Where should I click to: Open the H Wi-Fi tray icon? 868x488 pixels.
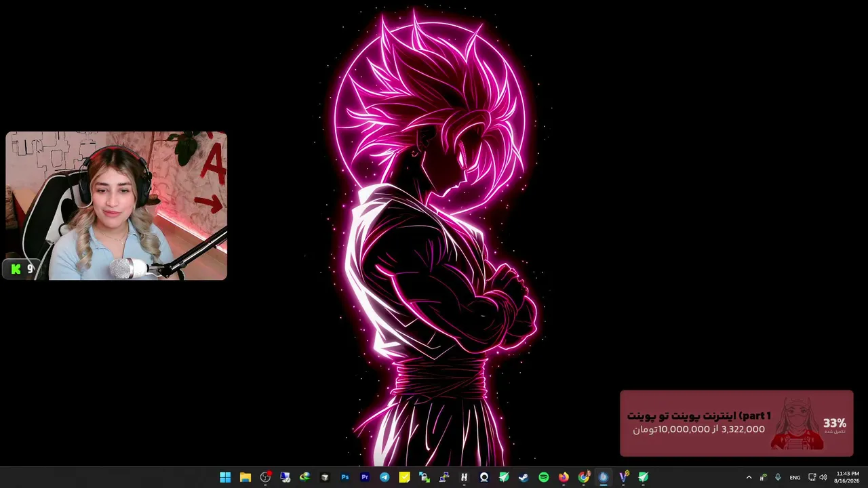coord(764,477)
